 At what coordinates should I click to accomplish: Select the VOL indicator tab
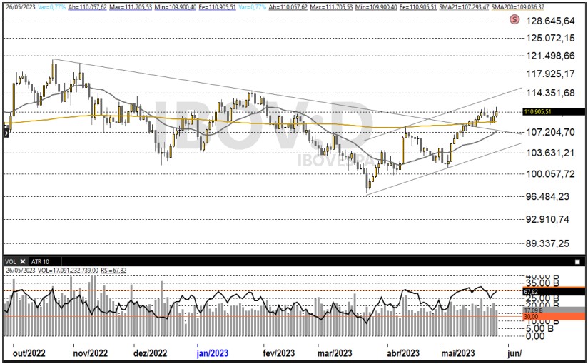(x=11, y=261)
